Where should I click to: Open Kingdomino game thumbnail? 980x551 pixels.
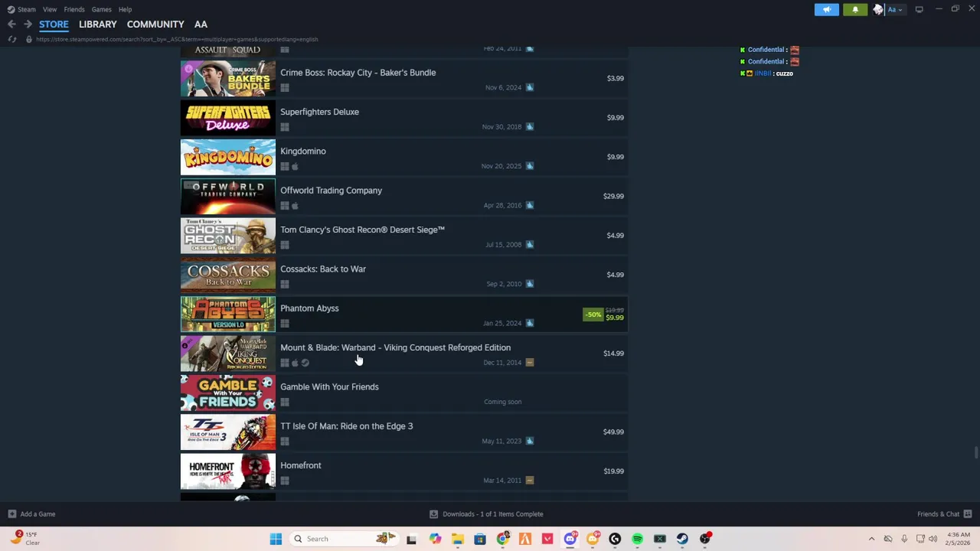click(x=228, y=157)
